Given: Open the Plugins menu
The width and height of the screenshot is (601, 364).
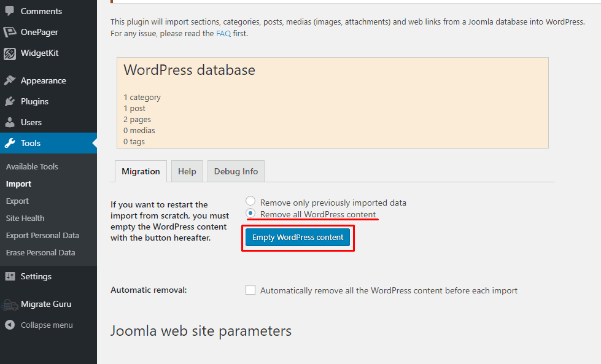Looking at the screenshot, I should click(34, 101).
